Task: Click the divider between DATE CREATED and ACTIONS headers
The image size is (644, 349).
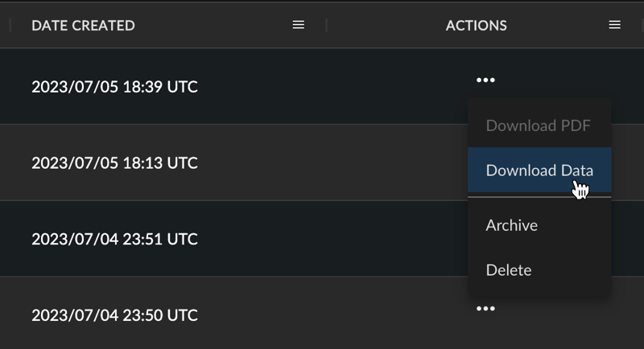Action: click(327, 25)
